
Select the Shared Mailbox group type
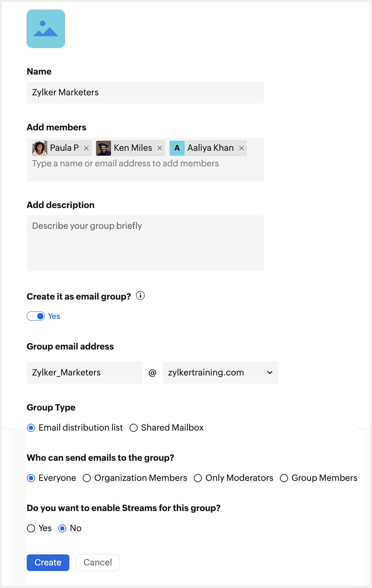pyautogui.click(x=134, y=427)
